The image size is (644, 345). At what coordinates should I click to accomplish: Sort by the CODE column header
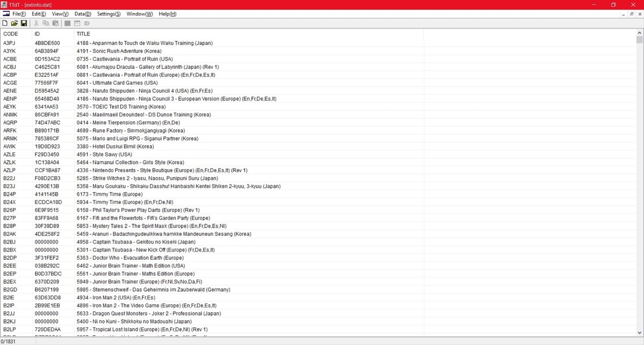(16, 34)
